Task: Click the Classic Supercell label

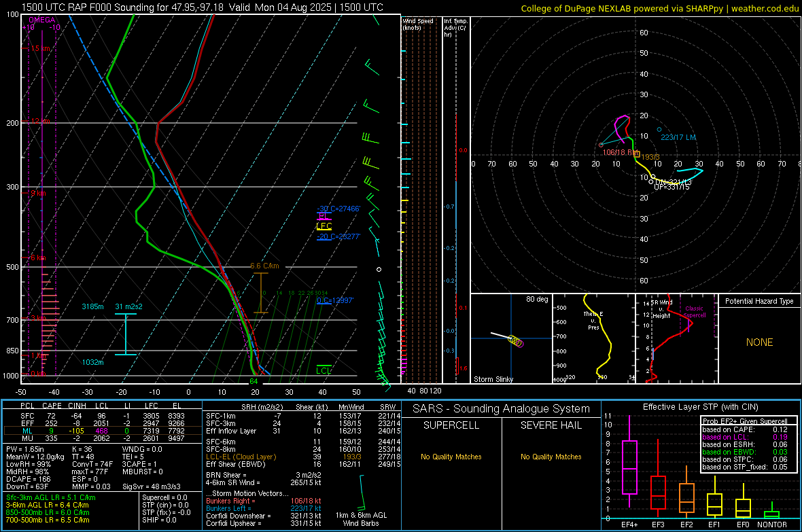Action: pyautogui.click(x=695, y=312)
